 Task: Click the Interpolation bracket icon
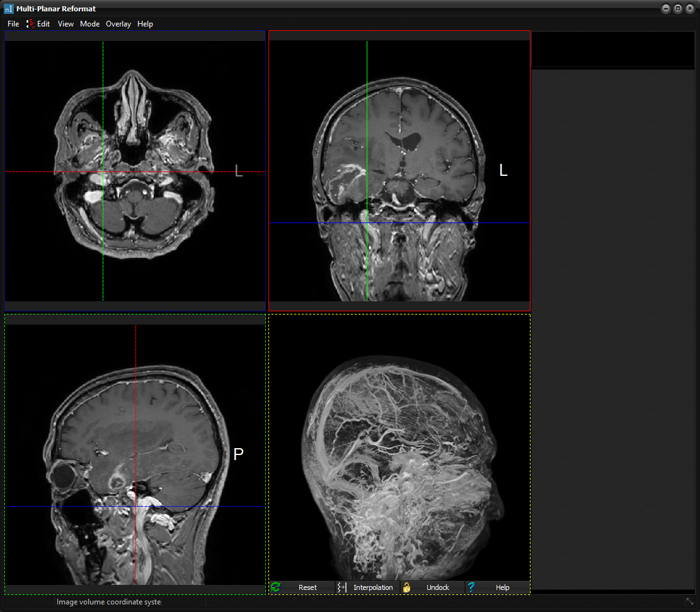coord(342,587)
